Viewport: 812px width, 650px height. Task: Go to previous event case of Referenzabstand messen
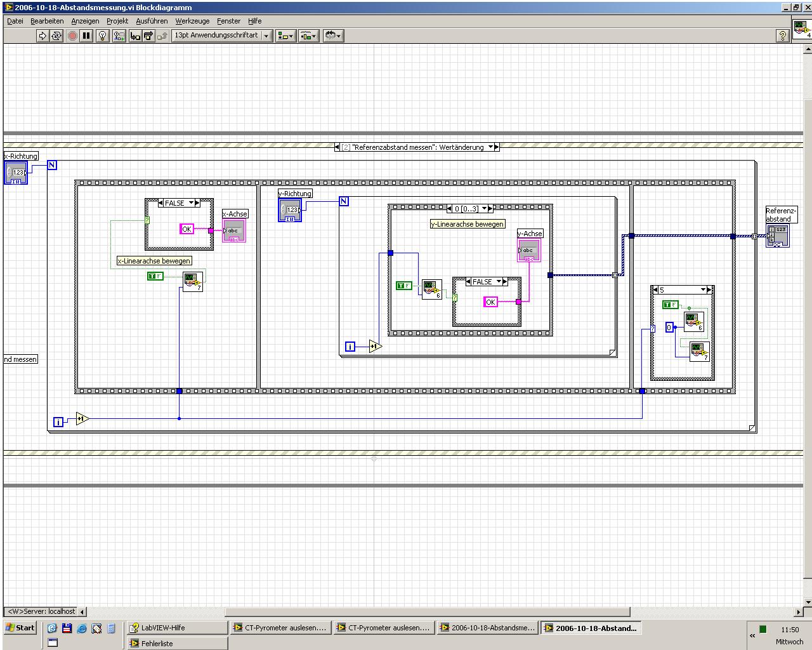[337, 147]
